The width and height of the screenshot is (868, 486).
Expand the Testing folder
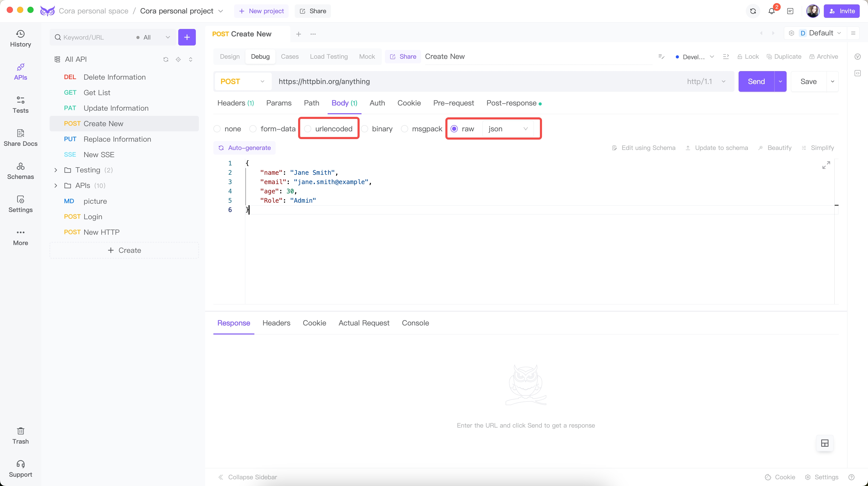[x=56, y=170]
